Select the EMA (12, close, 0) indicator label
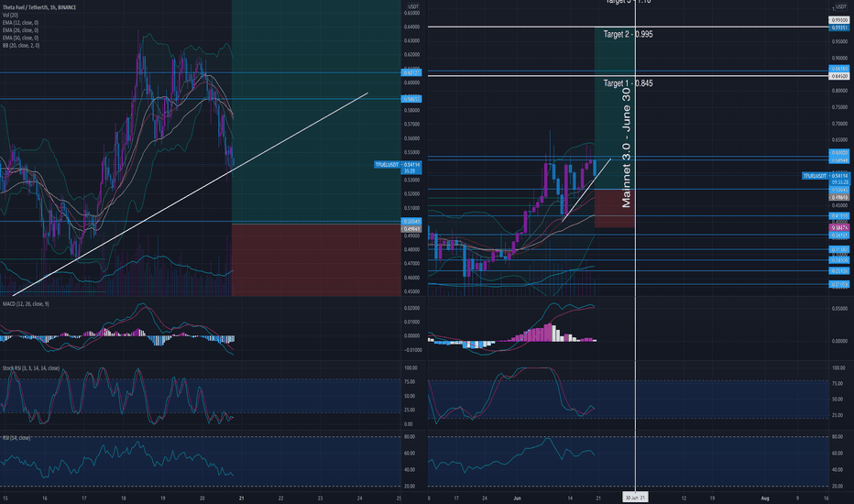The width and height of the screenshot is (854, 504). pyautogui.click(x=20, y=23)
